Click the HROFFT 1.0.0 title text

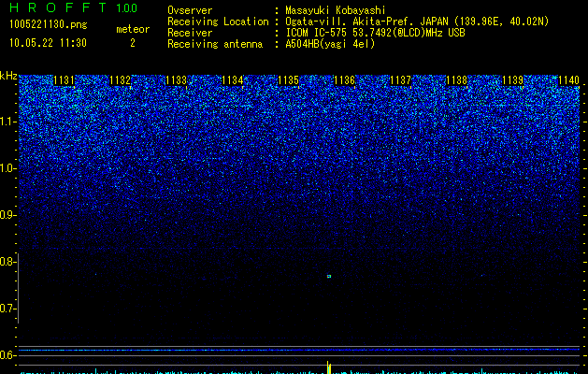tap(74, 7)
